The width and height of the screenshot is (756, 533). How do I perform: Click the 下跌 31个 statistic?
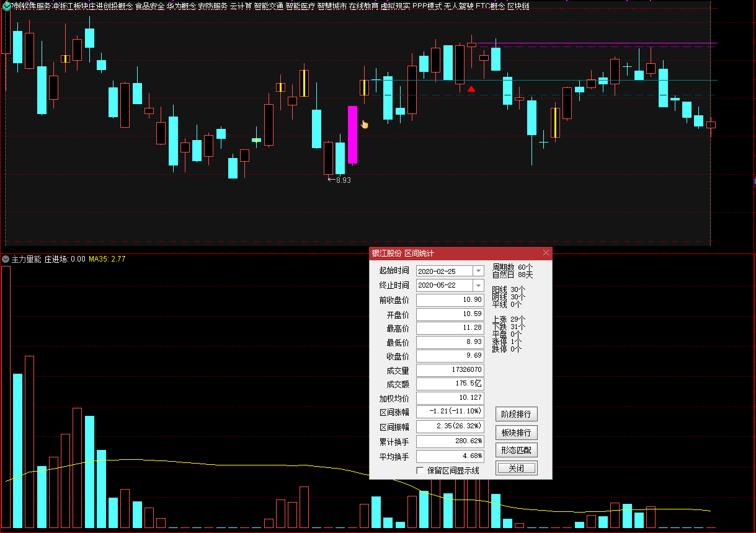click(x=509, y=327)
